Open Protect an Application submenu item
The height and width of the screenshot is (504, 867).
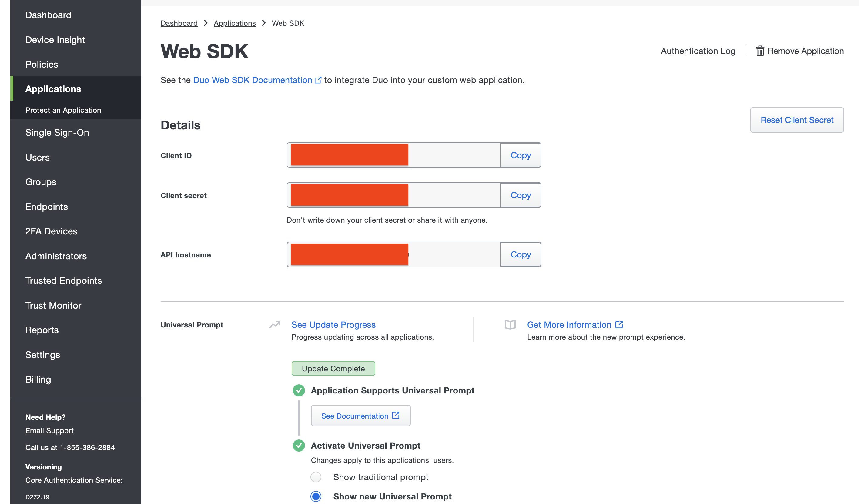pyautogui.click(x=63, y=110)
